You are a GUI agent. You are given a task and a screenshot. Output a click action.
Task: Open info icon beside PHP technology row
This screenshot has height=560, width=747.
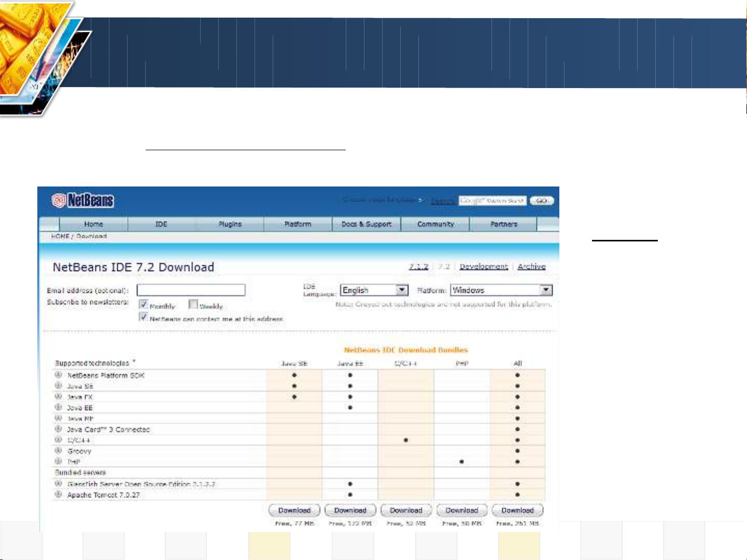59,461
